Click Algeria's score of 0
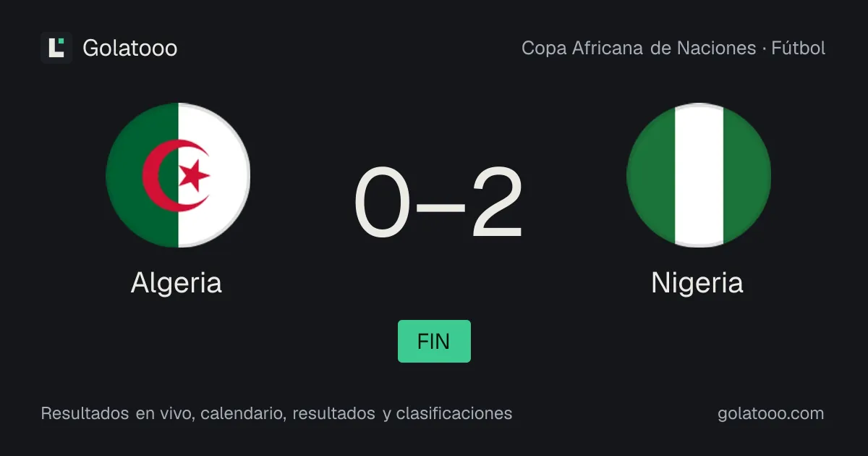Viewport: 868px width, 456px height. pyautogui.click(x=382, y=203)
